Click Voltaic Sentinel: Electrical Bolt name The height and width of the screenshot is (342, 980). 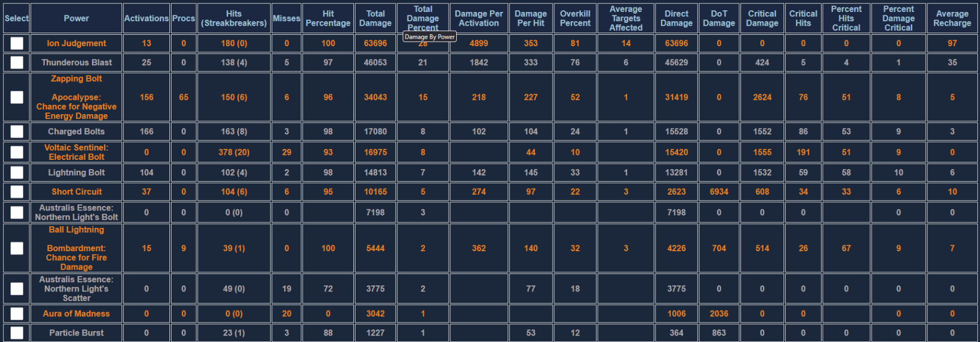click(76, 152)
